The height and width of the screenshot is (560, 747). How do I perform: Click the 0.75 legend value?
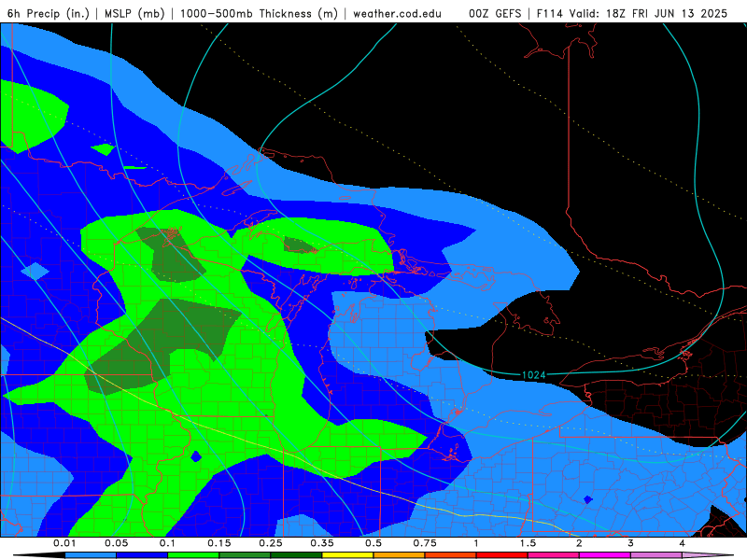(425, 543)
